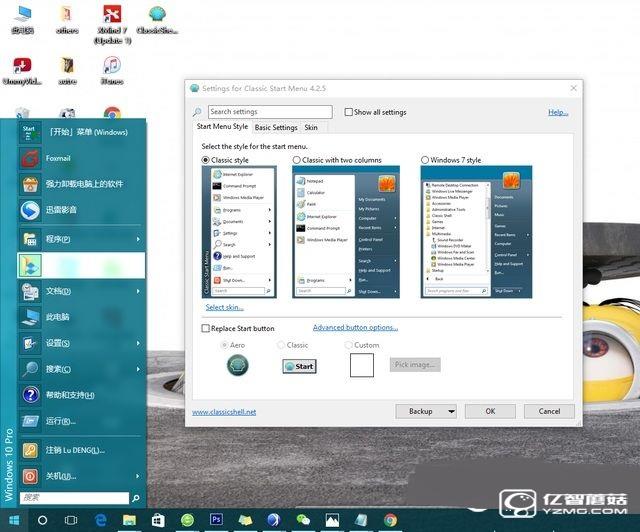Open 此电脑 from the start menu

pos(60,316)
